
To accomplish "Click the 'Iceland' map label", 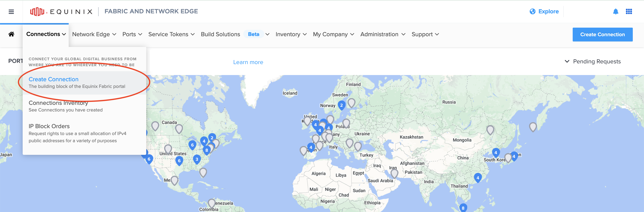I will [290, 93].
